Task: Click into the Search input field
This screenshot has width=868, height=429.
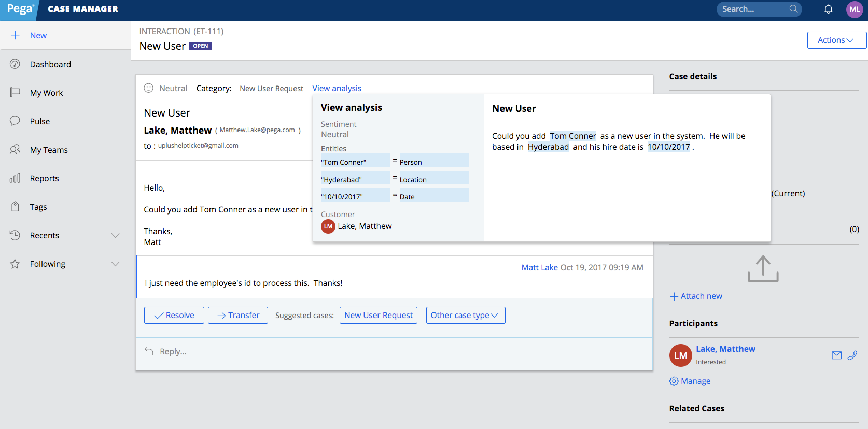Action: point(753,9)
